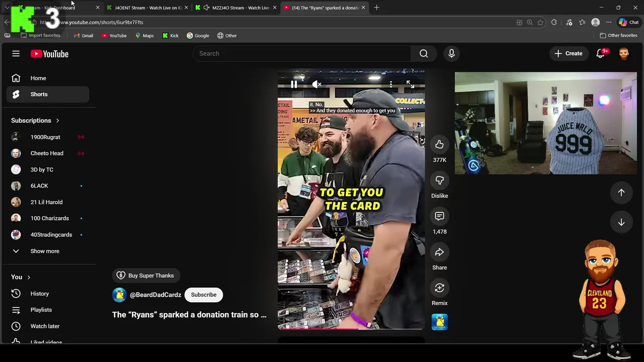
Task: Click Import favorites in bookmarks bar
Action: point(40,36)
